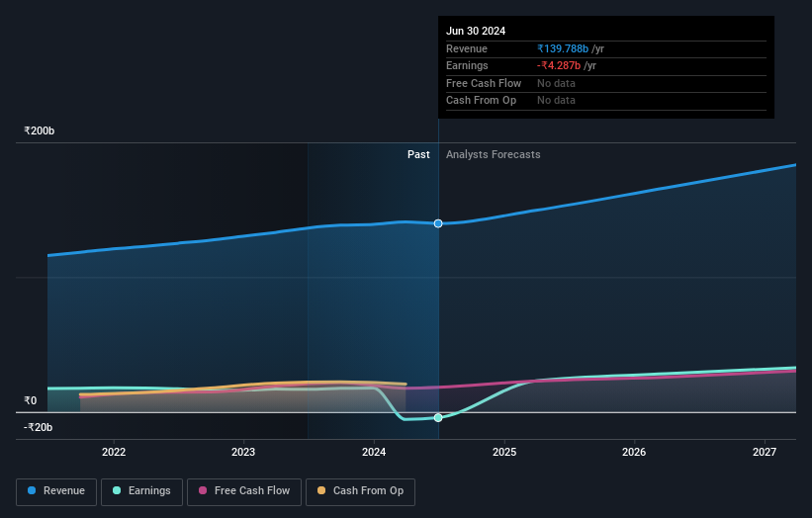Click the blue Revenue legend dot
812x518 pixels.
32,490
